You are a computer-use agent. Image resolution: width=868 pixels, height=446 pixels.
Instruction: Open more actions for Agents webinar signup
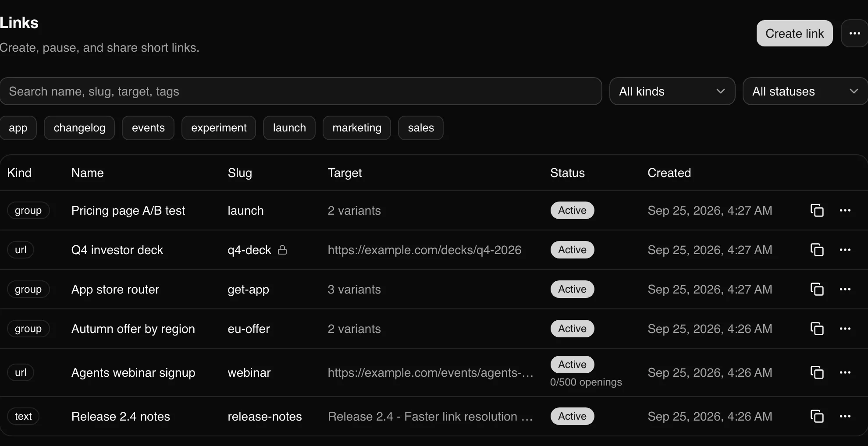point(845,372)
